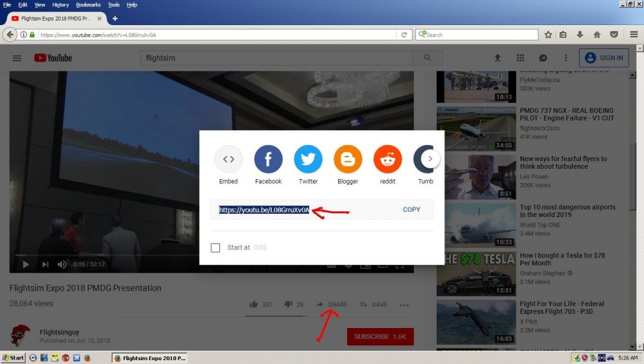Go back with browser back arrow
The width and height of the screenshot is (644, 364).
10,35
